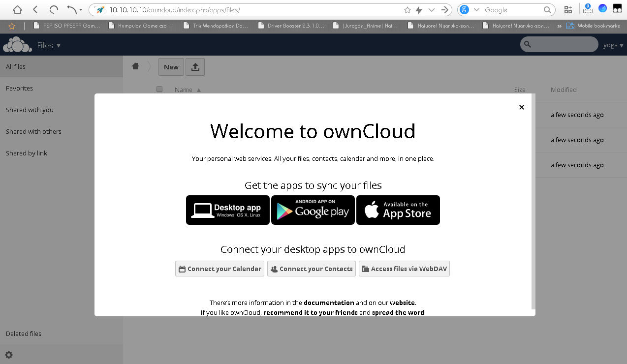
Task: Open Kumpulan Game cso bookmark
Action: 141,26
